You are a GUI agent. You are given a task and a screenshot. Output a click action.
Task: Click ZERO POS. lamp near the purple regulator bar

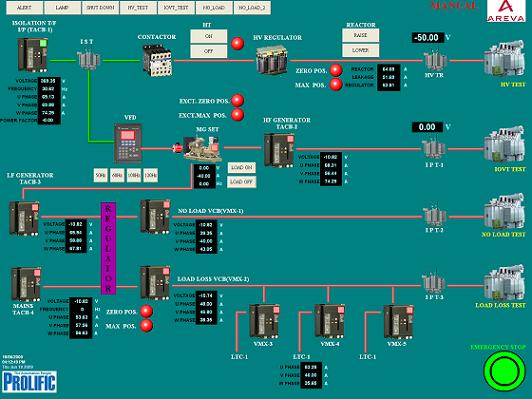147,311
